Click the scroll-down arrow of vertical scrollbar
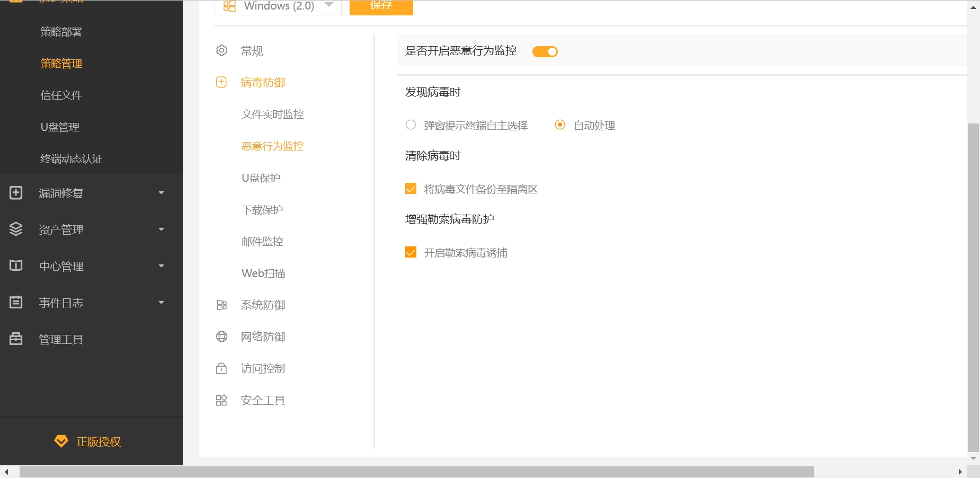Viewport: 980px width, 478px height. coord(973,458)
